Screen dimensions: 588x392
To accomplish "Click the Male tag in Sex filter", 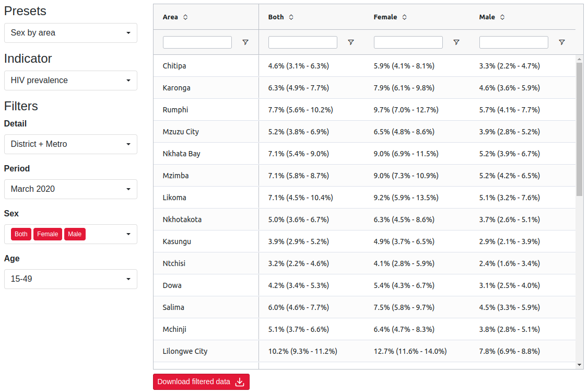I will pyautogui.click(x=75, y=234).
